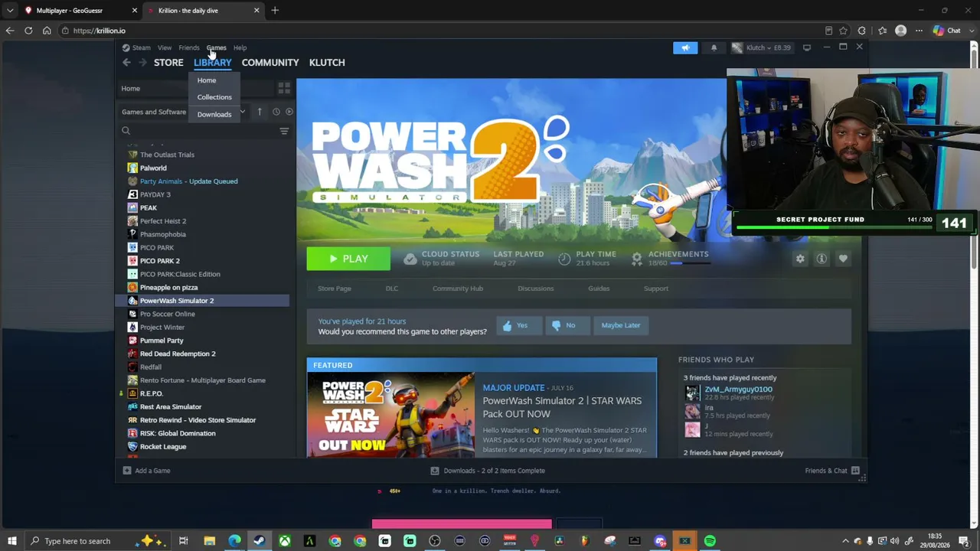Screen dimensions: 980x551
Task: Open PowerWash Simulator 2 settings gear
Action: (800, 259)
